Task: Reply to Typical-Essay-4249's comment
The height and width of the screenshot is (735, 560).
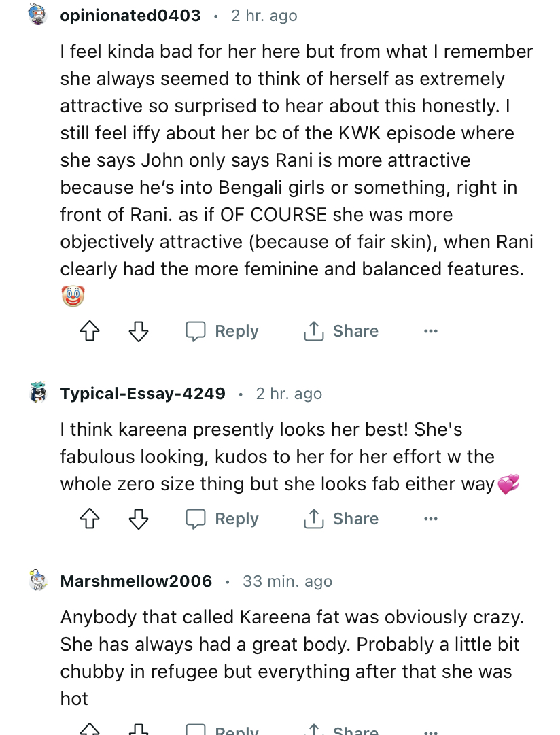Action: (223, 519)
